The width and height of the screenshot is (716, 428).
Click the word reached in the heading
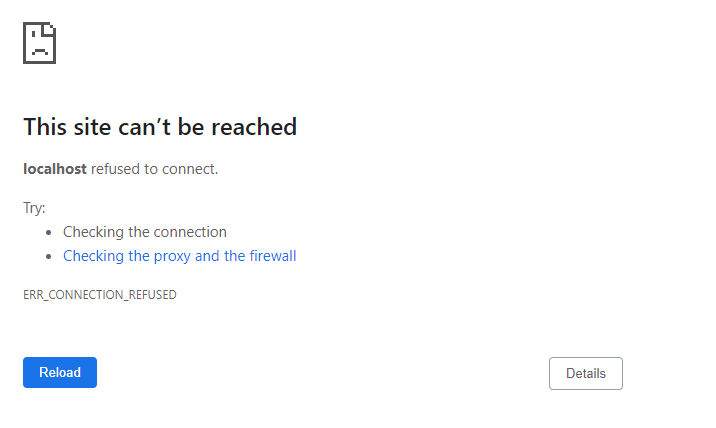(x=254, y=127)
